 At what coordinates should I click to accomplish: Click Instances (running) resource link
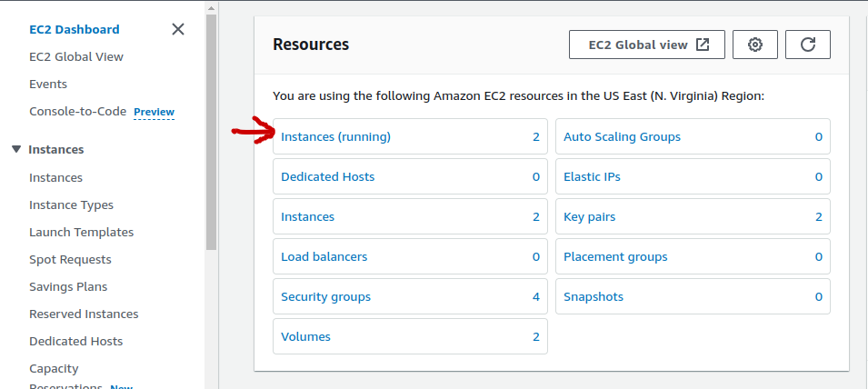tap(335, 136)
